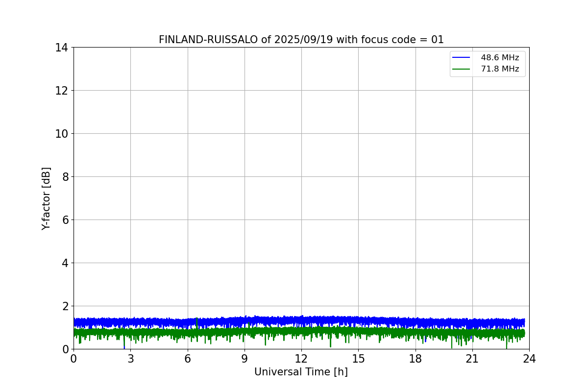
Task: Click the green legend line sample
Action: (x=462, y=69)
